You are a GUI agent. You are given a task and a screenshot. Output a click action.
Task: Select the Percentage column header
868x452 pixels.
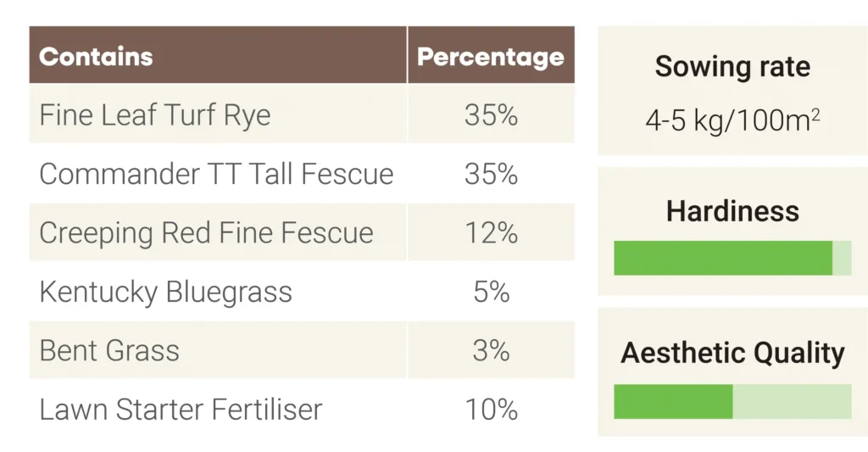pyautogui.click(x=491, y=57)
